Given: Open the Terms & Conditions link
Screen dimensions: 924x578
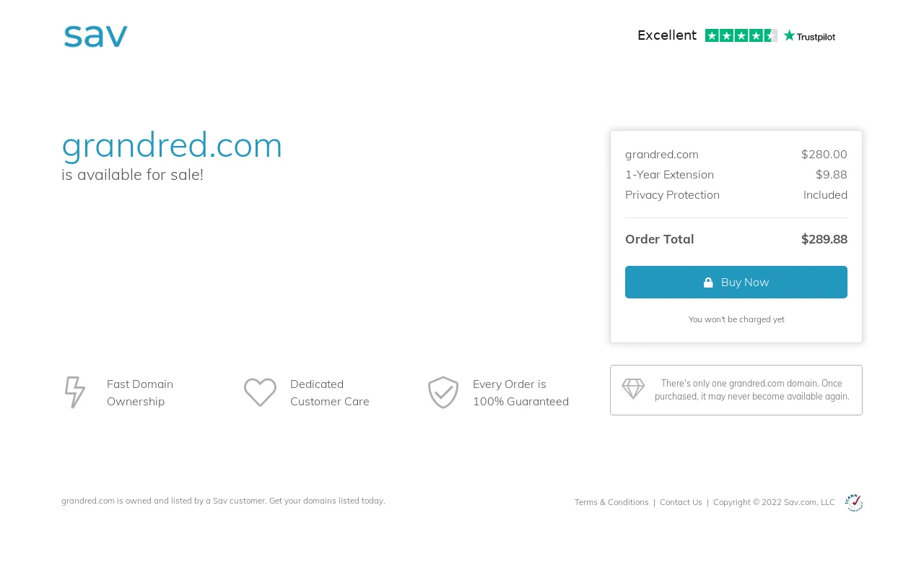Looking at the screenshot, I should point(611,502).
